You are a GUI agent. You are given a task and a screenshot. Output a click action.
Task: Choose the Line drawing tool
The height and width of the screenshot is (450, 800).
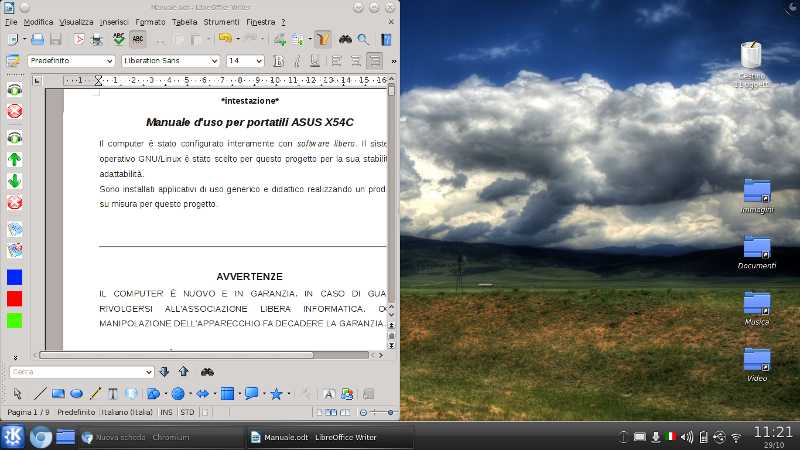pyautogui.click(x=39, y=393)
